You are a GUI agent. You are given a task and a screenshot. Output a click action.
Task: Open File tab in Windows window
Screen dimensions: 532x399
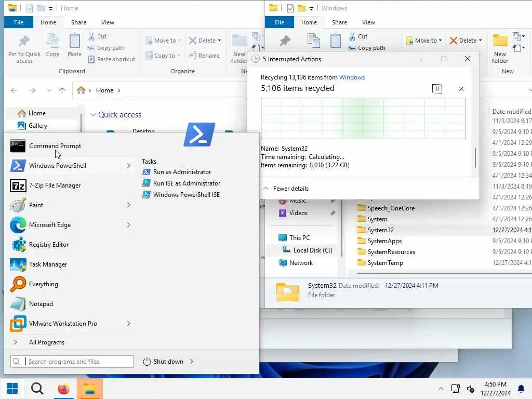(x=279, y=22)
